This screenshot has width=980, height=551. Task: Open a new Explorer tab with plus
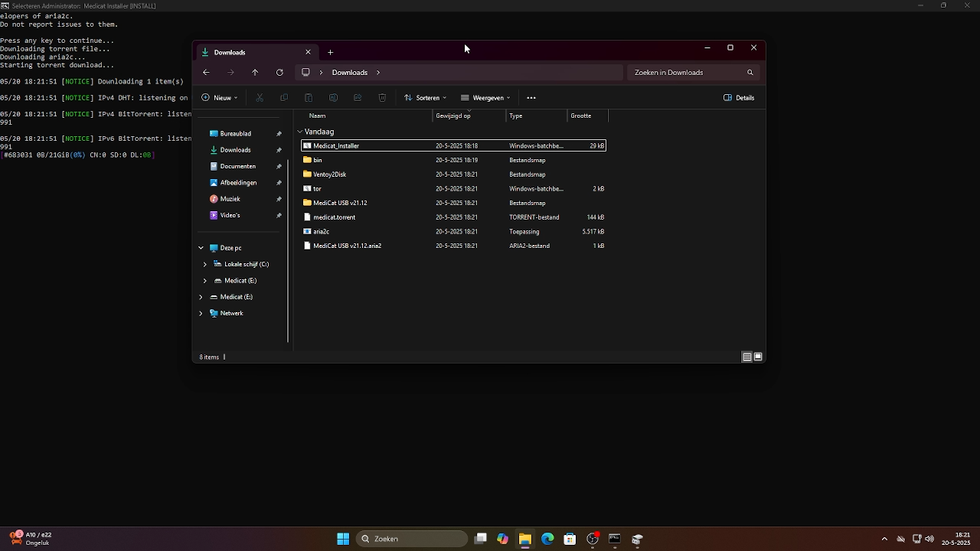[x=330, y=52]
